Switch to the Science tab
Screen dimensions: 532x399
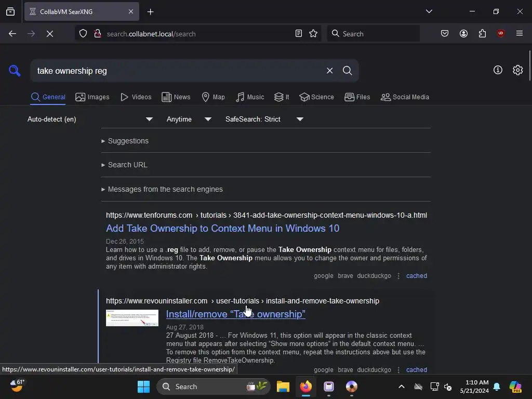316,97
